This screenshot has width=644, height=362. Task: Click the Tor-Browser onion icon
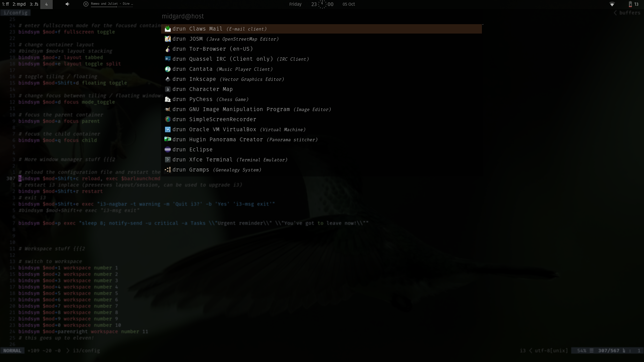168,49
